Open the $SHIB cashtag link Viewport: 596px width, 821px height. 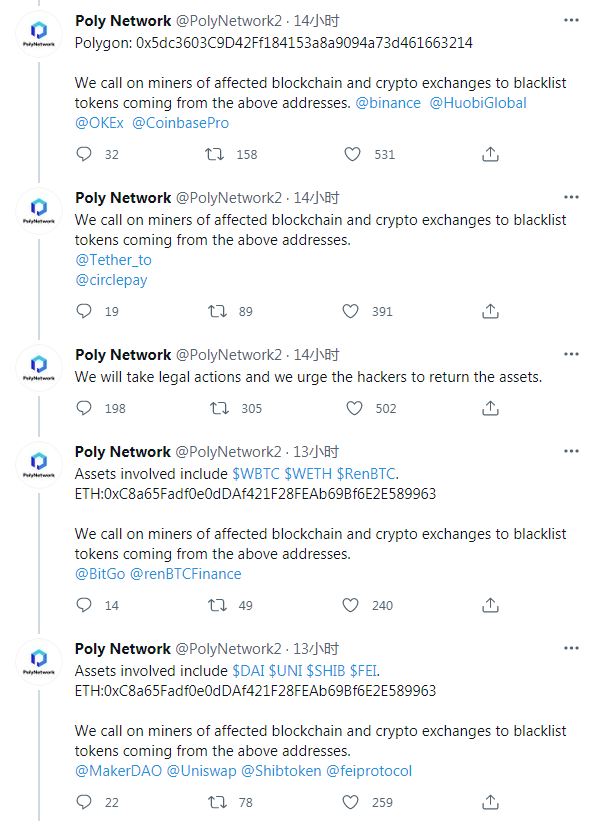[x=326, y=670]
